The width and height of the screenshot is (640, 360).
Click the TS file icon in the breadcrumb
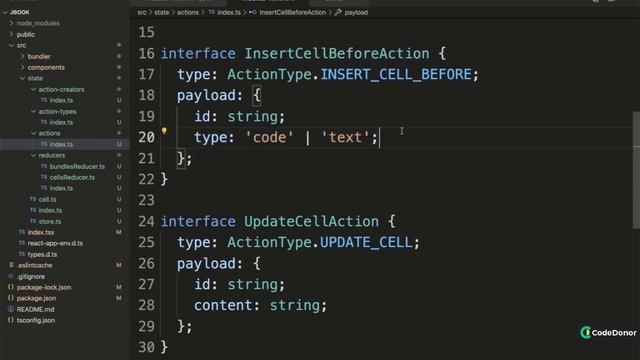tap(211, 12)
